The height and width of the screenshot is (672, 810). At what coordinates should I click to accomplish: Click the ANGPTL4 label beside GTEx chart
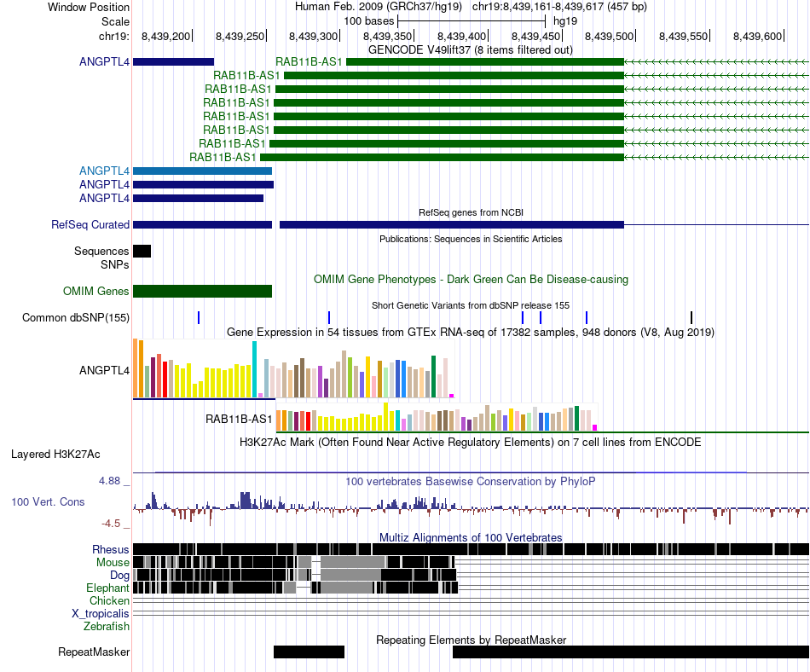tap(104, 370)
